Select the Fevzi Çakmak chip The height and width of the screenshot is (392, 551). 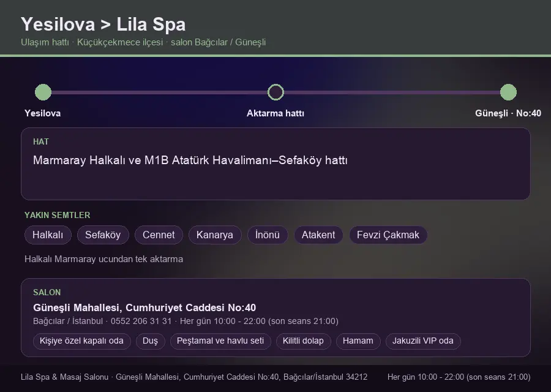coord(388,235)
